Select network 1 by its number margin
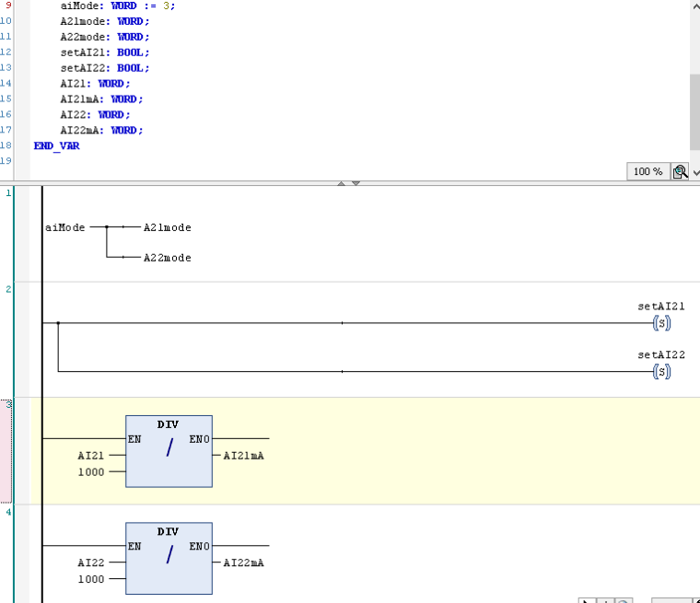Screen dimensions: 700x603 (x=9, y=230)
